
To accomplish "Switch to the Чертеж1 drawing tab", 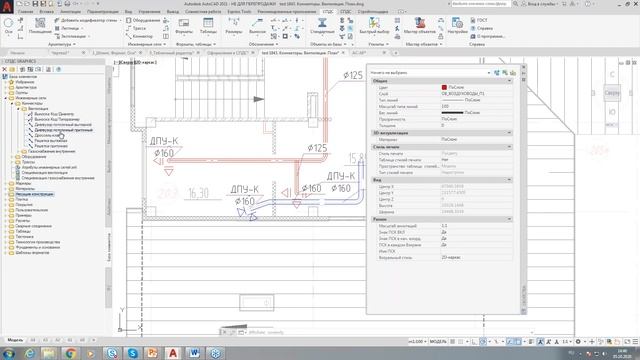I will point(60,53).
